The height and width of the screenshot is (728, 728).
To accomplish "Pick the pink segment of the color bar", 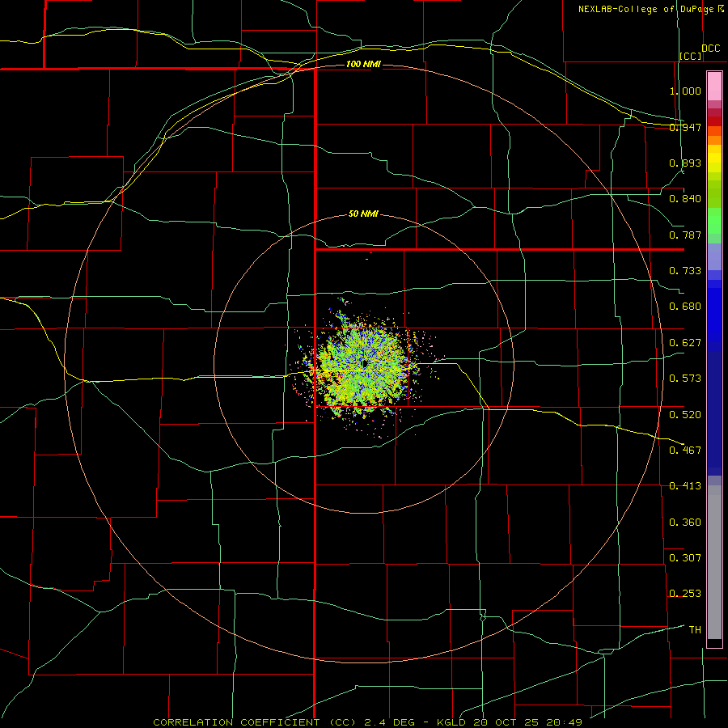I will [714, 87].
